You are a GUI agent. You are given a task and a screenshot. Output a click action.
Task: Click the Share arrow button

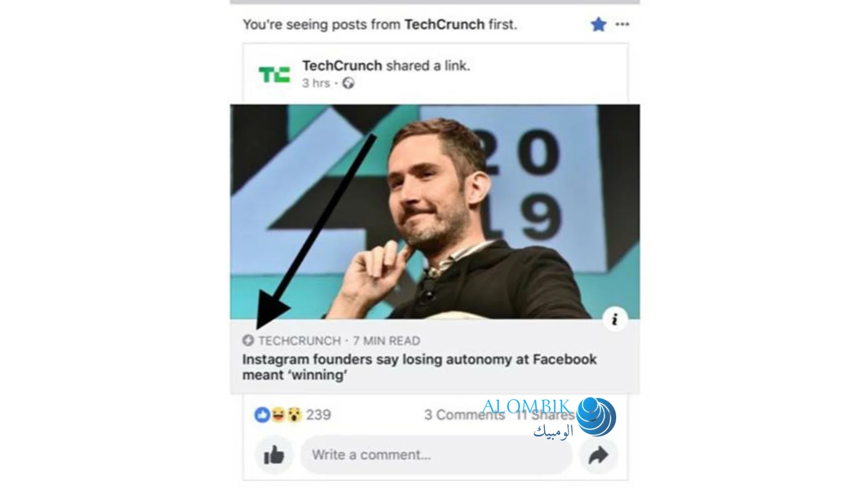[x=599, y=455]
